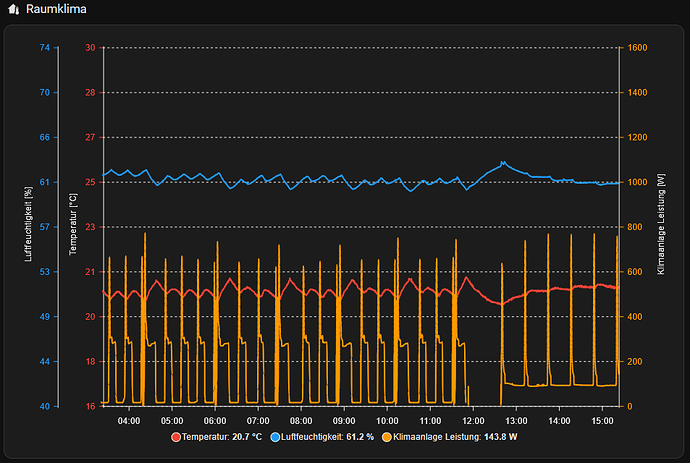Click the red Temperatur legend color dot
The height and width of the screenshot is (463, 690).
pyautogui.click(x=176, y=437)
